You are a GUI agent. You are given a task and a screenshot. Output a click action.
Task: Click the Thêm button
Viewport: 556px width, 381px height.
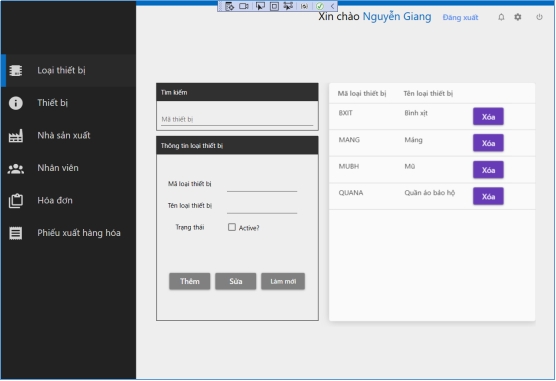(x=190, y=281)
